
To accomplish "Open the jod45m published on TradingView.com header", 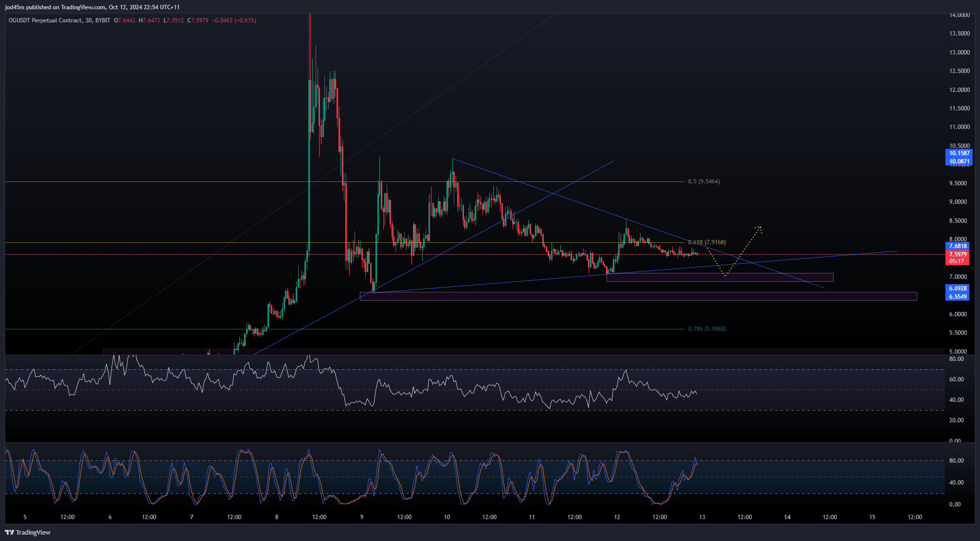I will 92,7.
